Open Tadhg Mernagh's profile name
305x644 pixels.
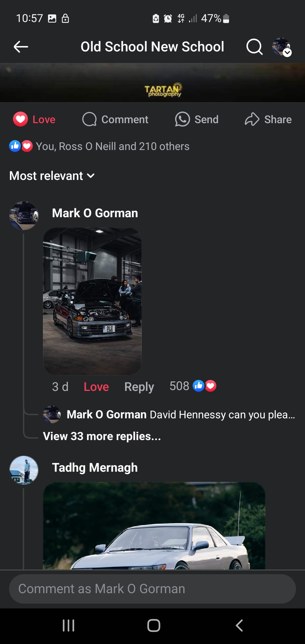click(95, 467)
